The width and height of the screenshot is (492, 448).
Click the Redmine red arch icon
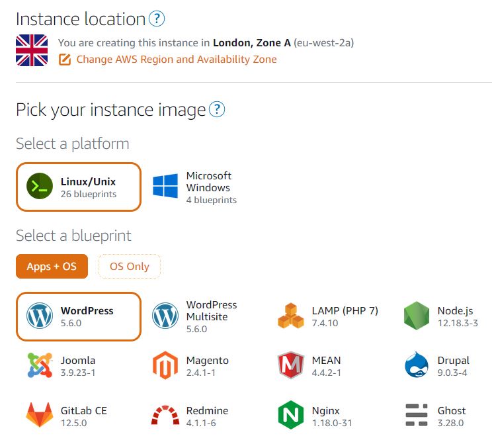[165, 415]
